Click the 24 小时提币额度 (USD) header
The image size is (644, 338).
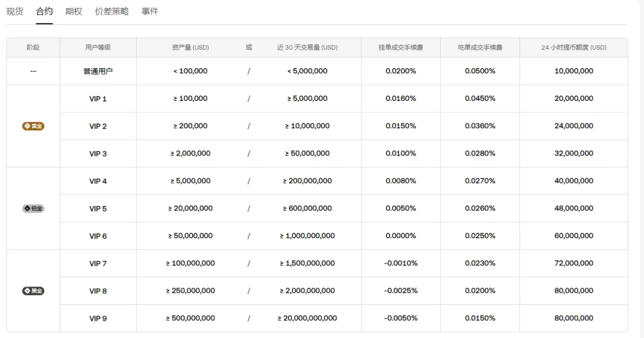(574, 47)
